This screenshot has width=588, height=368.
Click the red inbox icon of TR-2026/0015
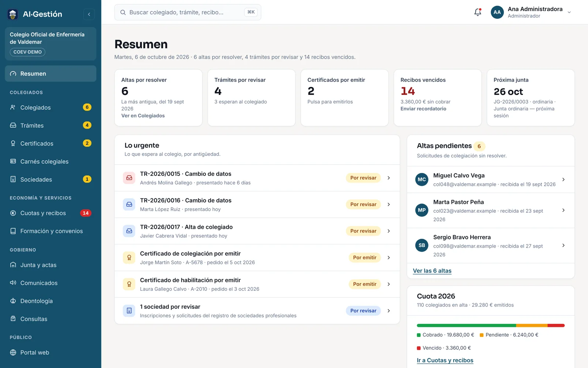129,178
